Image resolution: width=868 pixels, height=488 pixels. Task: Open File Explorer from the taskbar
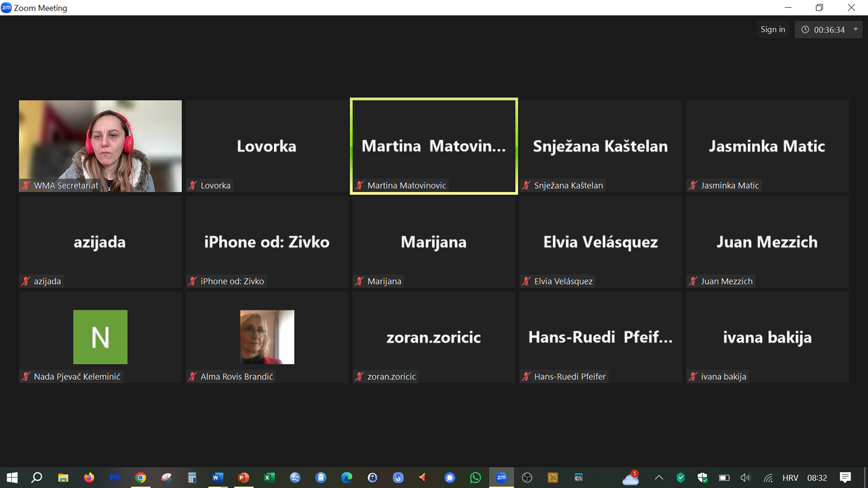click(x=63, y=477)
